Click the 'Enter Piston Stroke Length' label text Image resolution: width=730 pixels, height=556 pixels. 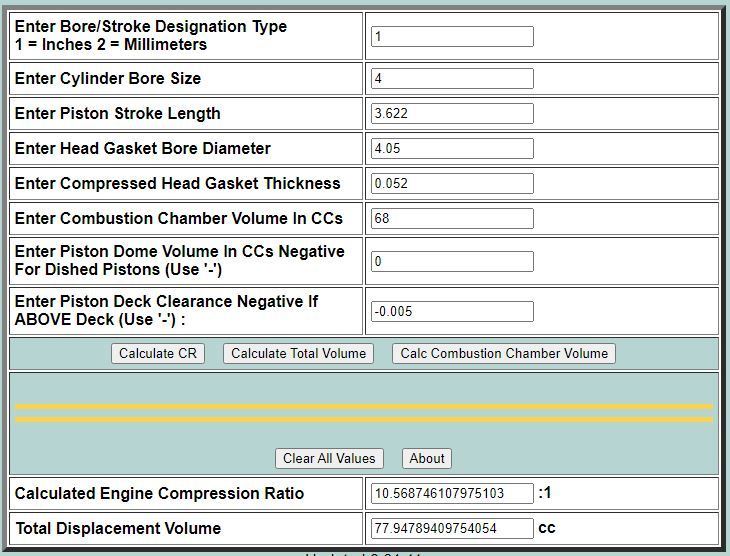pos(117,113)
